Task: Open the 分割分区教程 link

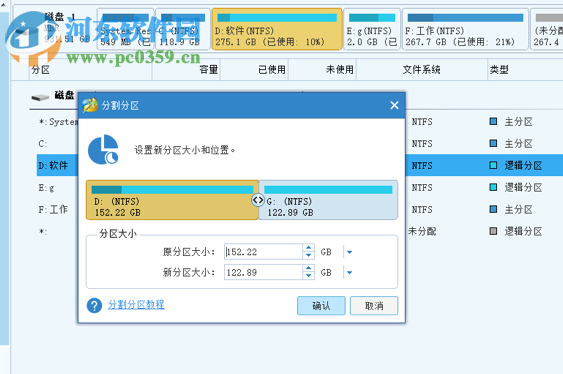Action: [136, 305]
